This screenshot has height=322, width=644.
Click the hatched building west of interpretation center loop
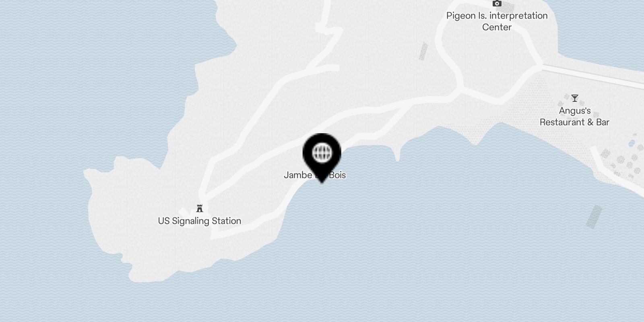click(x=423, y=51)
